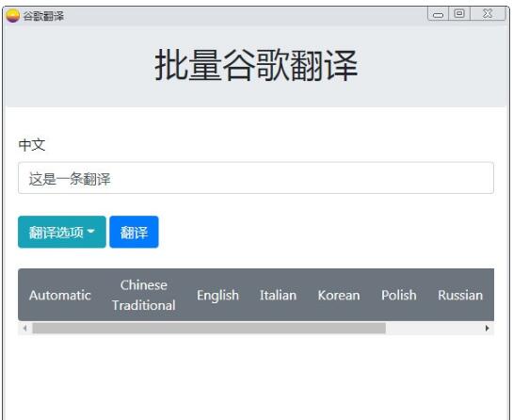Click the blue 翻译 button
This screenshot has height=420, width=513.
(135, 232)
